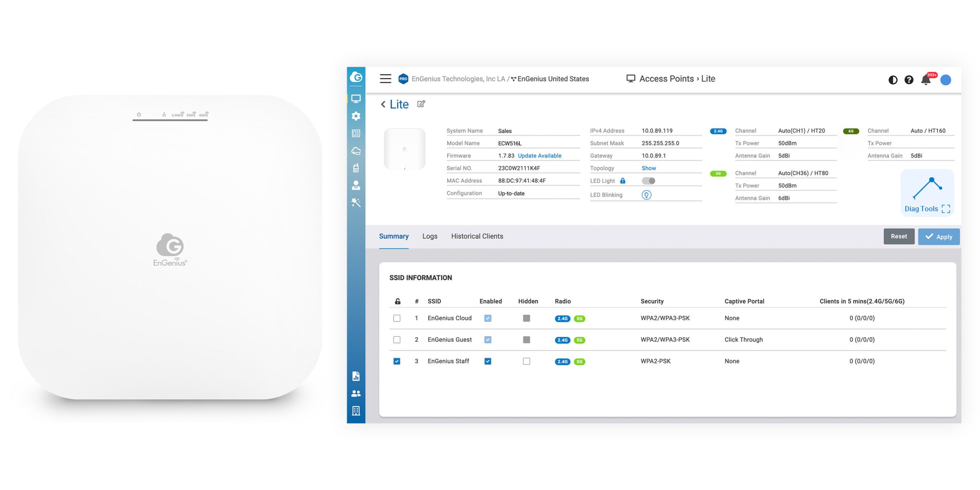Toggle Hidden checkbox for EnGenius Guest
This screenshot has height=490, width=980.
point(526,340)
